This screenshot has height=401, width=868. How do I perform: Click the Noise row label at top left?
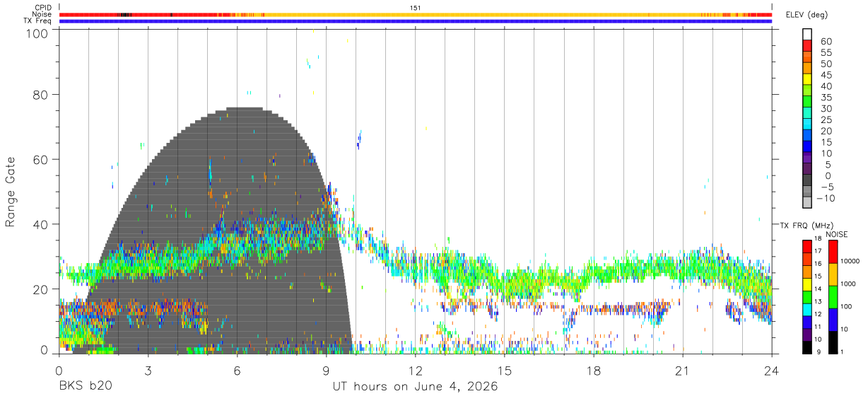(42, 14)
